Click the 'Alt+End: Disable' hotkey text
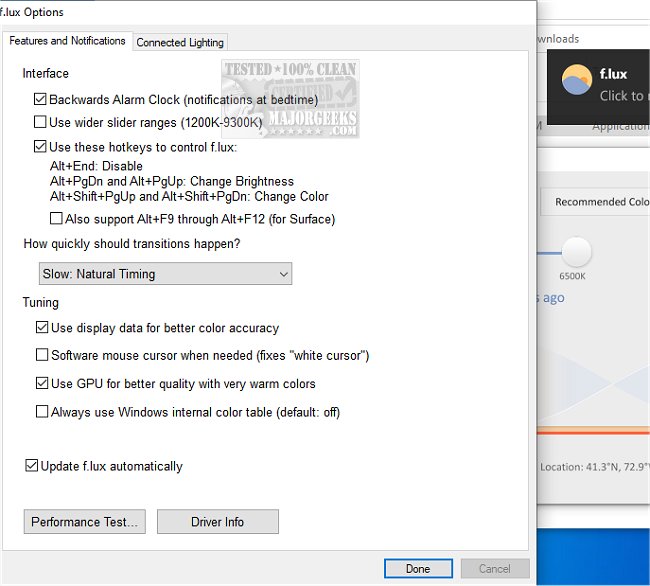Viewport: 650px width, 586px height. [x=96, y=166]
